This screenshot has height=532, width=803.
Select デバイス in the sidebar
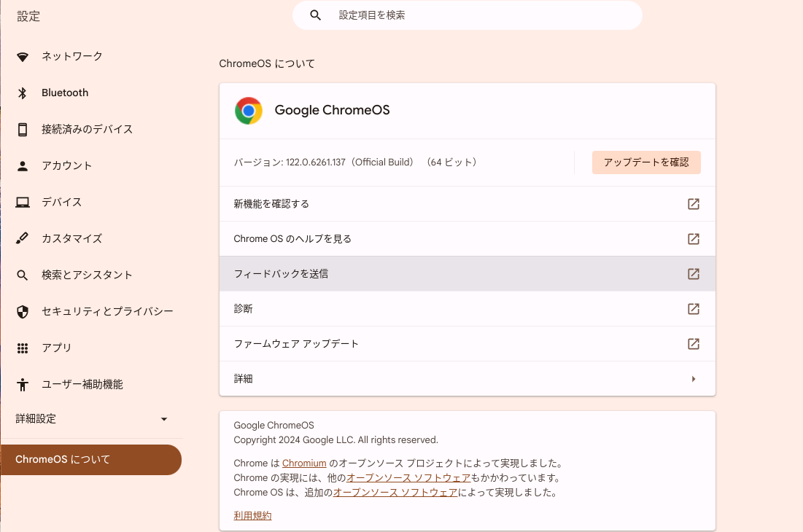[62, 202]
